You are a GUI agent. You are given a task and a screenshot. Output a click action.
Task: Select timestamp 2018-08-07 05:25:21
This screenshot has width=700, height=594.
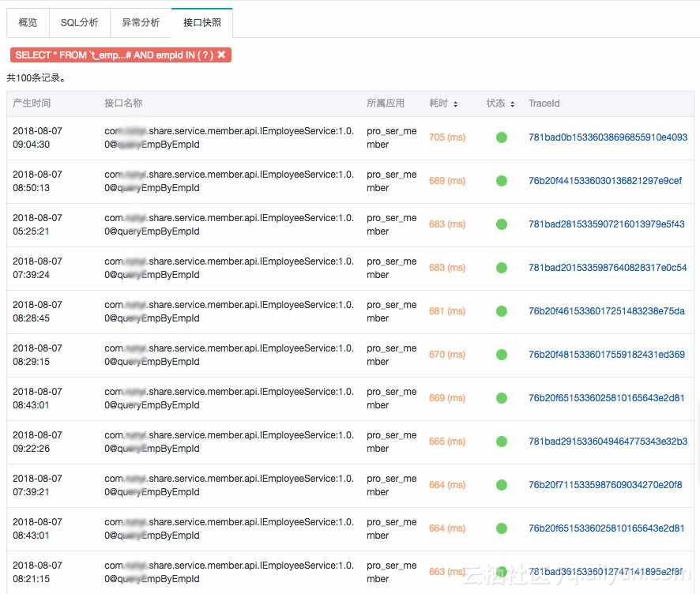(37, 224)
